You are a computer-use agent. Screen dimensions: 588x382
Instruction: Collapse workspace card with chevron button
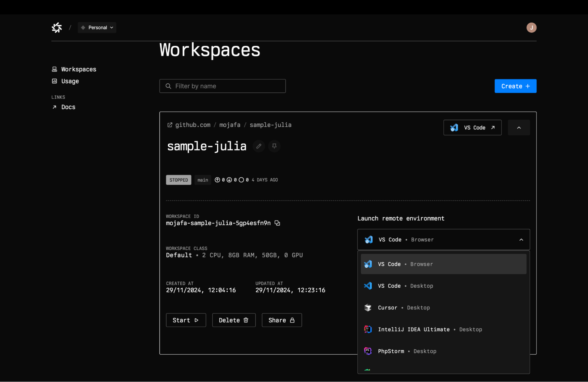click(519, 128)
